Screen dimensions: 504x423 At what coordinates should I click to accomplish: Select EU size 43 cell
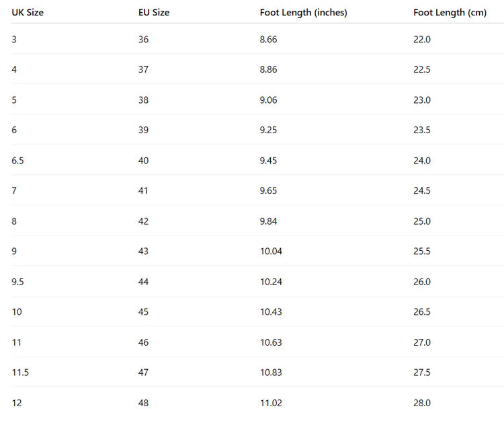(143, 252)
